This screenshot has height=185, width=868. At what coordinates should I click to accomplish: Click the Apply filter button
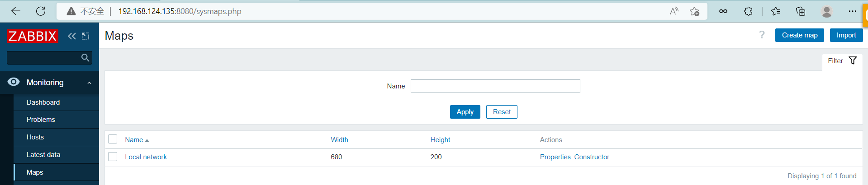(x=465, y=112)
